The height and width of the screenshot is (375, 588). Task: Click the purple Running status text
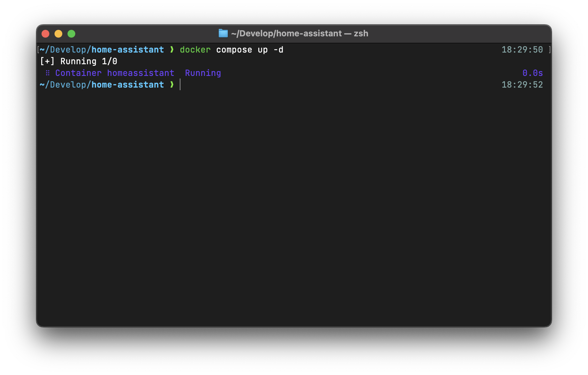pos(203,73)
